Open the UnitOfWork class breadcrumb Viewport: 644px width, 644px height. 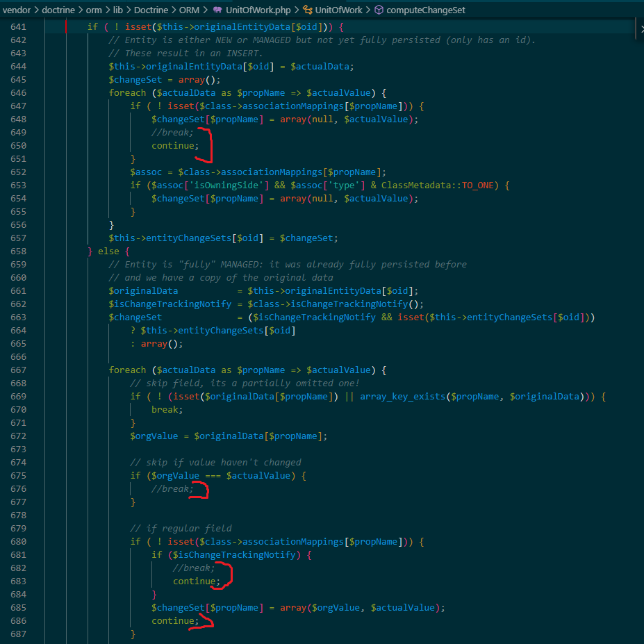pyautogui.click(x=339, y=10)
